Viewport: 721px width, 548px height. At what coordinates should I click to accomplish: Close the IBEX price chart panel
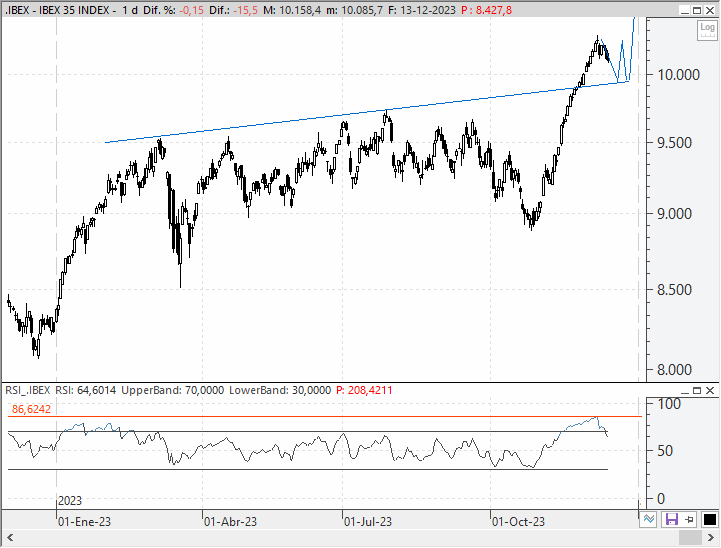point(710,10)
